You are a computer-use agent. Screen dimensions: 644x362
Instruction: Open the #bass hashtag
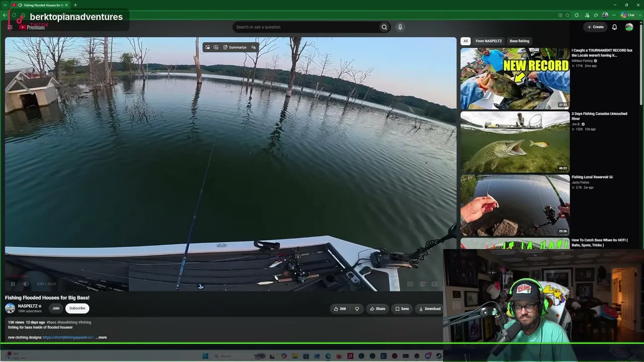click(x=51, y=322)
